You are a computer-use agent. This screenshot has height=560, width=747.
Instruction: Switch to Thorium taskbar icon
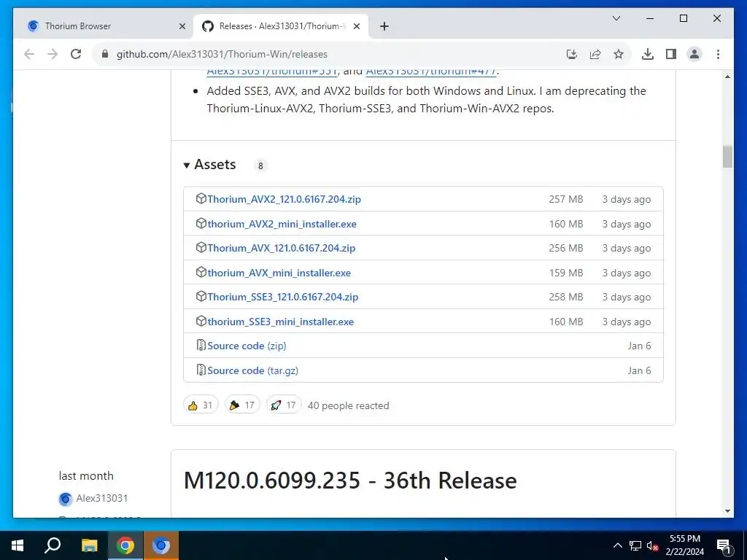coord(161,545)
